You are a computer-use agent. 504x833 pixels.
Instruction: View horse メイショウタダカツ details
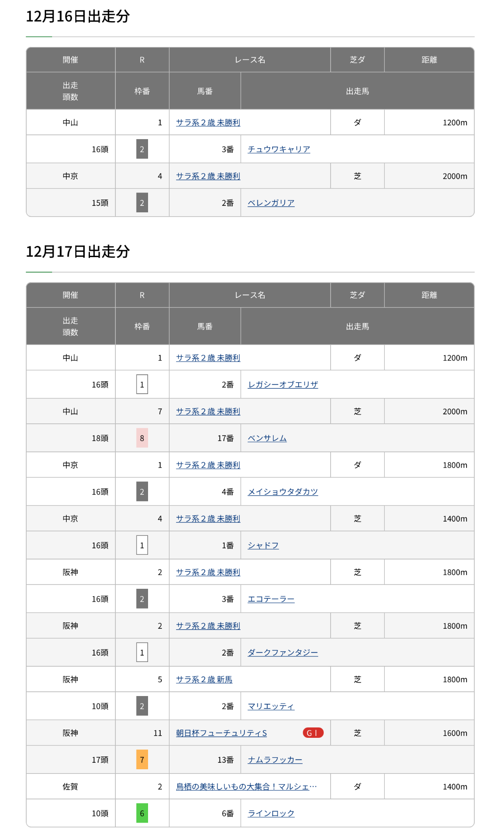pyautogui.click(x=283, y=492)
